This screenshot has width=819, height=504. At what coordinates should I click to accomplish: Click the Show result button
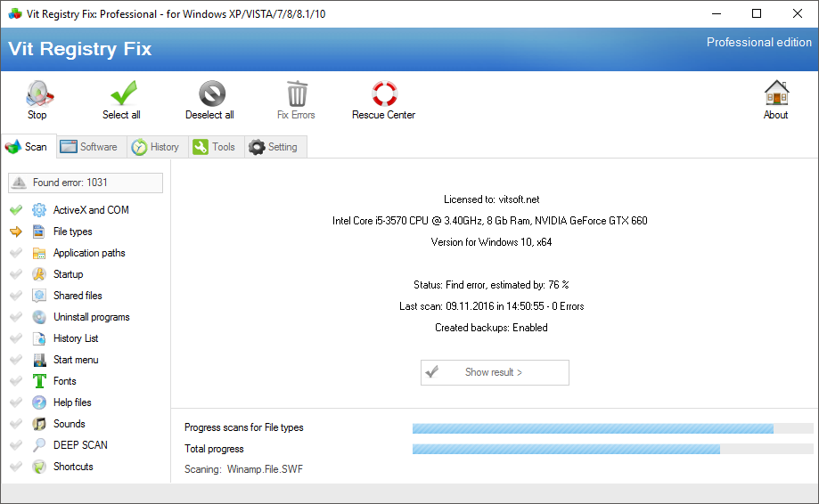[495, 372]
